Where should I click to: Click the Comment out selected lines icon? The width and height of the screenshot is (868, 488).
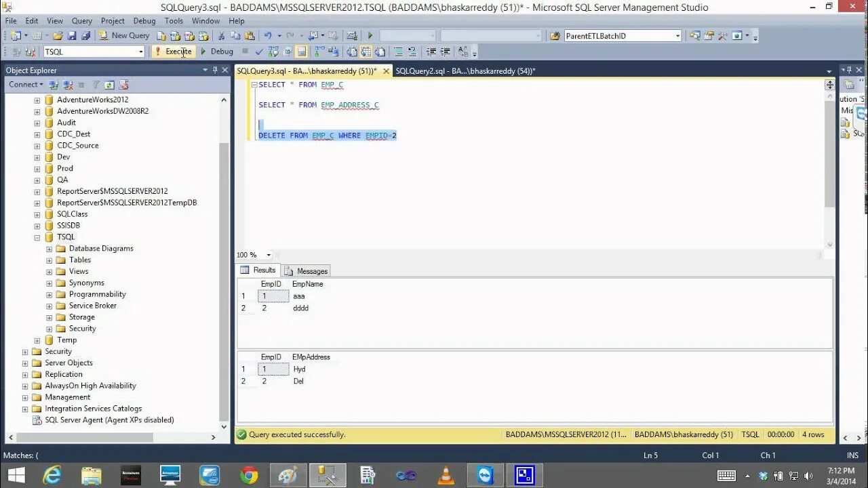click(x=398, y=52)
